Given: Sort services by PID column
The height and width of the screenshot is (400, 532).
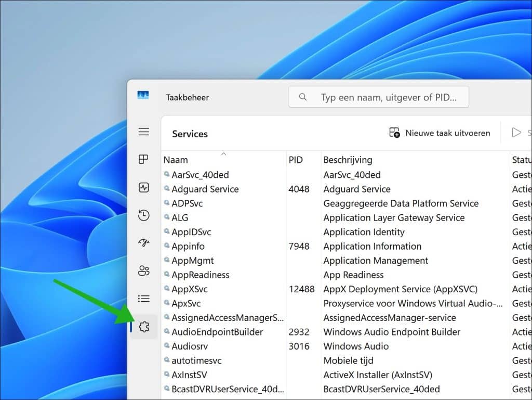Looking at the screenshot, I should [x=296, y=160].
